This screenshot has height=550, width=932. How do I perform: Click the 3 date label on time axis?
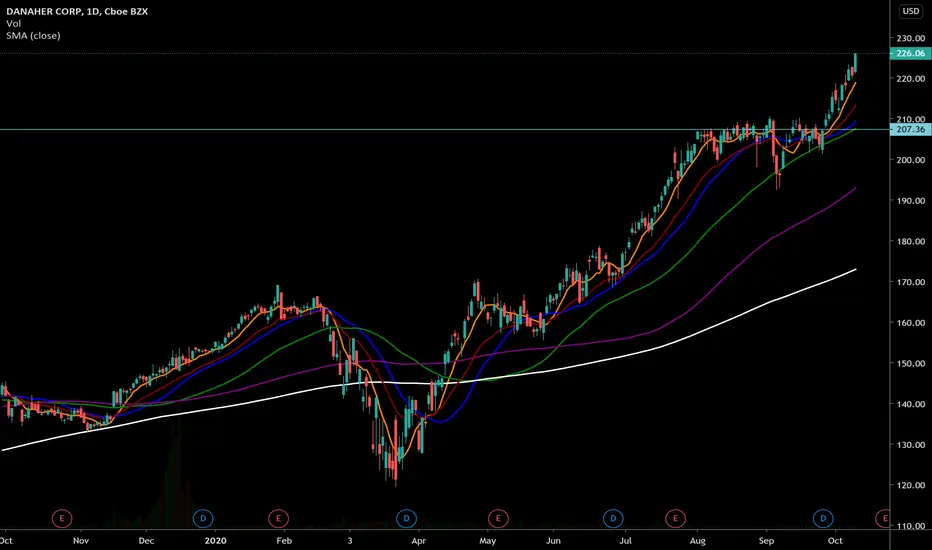tap(350, 540)
